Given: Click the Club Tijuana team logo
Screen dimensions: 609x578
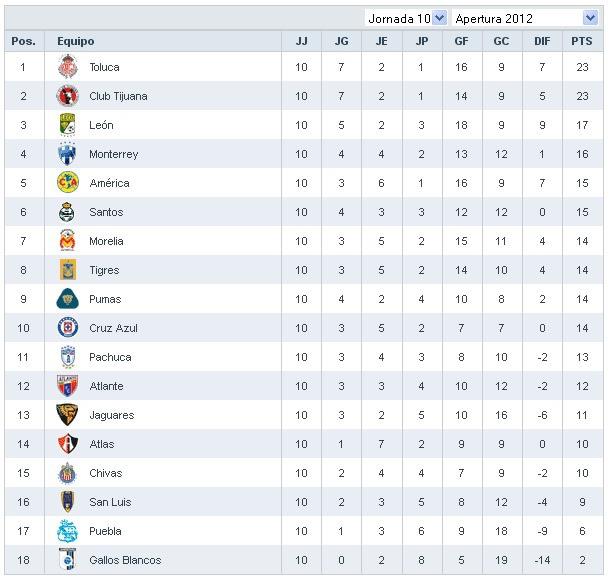Looking at the screenshot, I should pos(67,96).
